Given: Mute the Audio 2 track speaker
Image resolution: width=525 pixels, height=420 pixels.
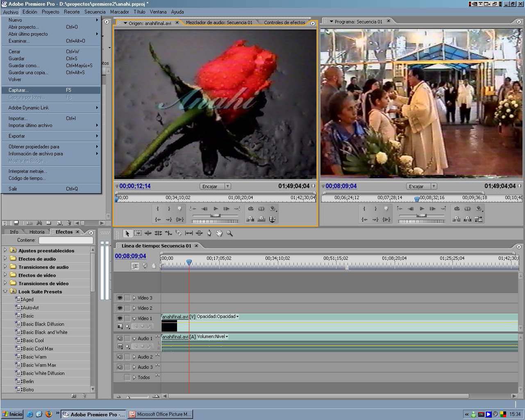Looking at the screenshot, I should click(120, 357).
